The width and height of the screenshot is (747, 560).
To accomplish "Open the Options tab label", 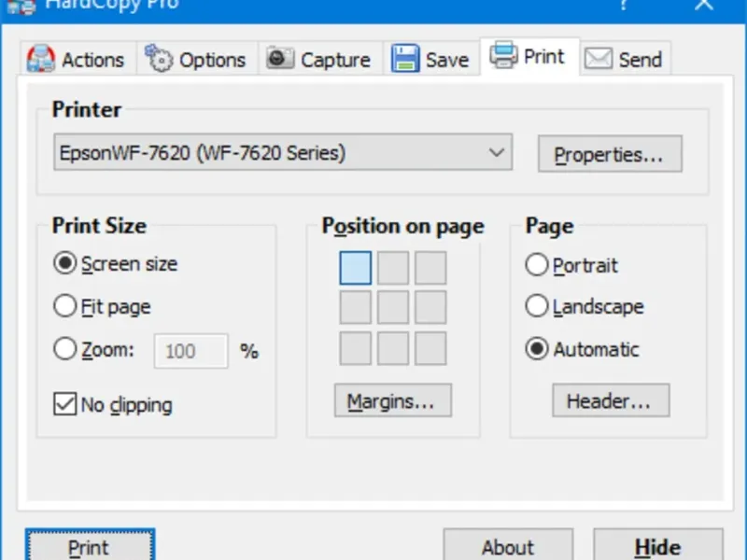I will tap(212, 60).
